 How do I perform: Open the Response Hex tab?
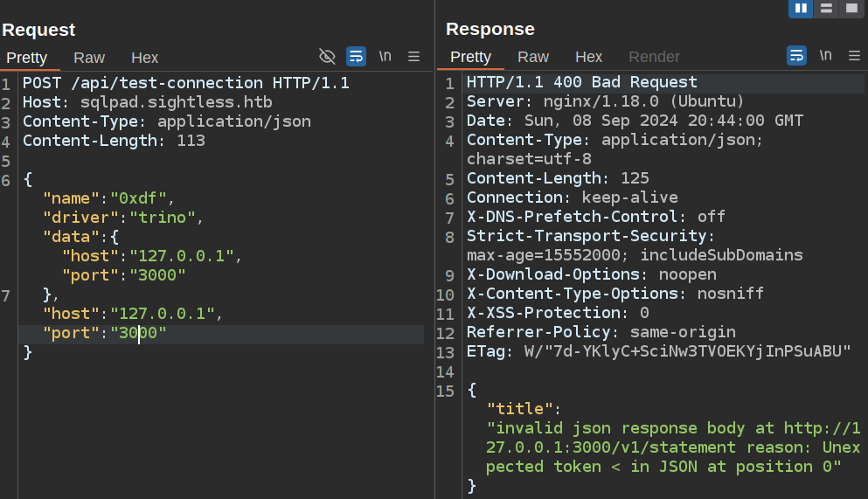(589, 57)
